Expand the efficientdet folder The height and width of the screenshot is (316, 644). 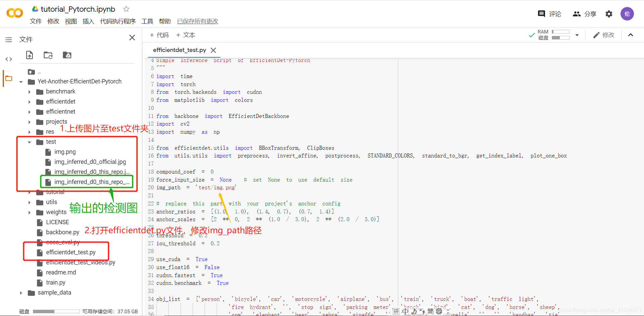29,102
